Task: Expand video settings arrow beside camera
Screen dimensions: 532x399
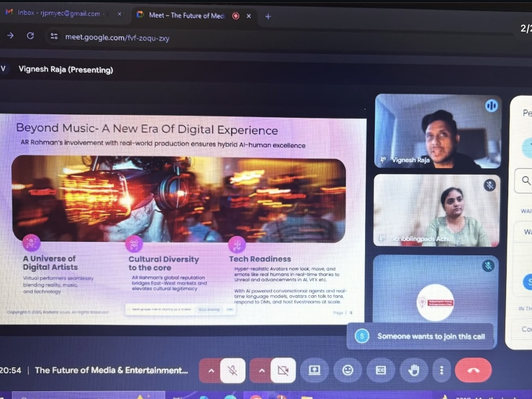Action: pos(261,370)
